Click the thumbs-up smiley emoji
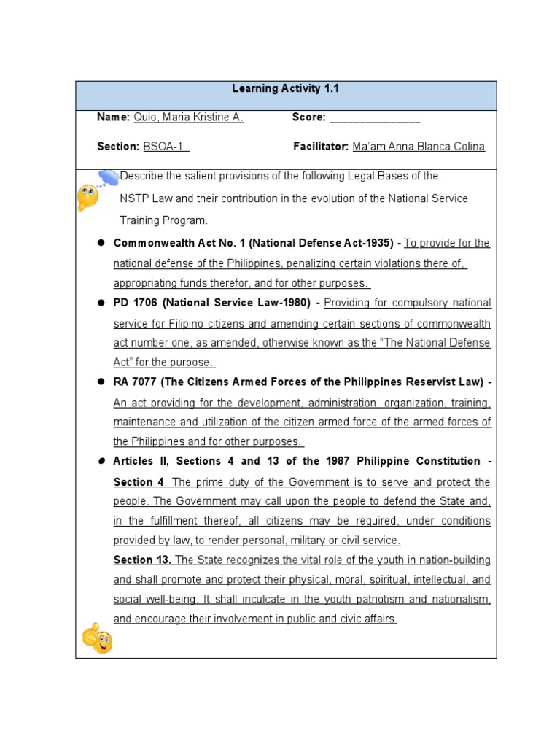 tap(97, 638)
